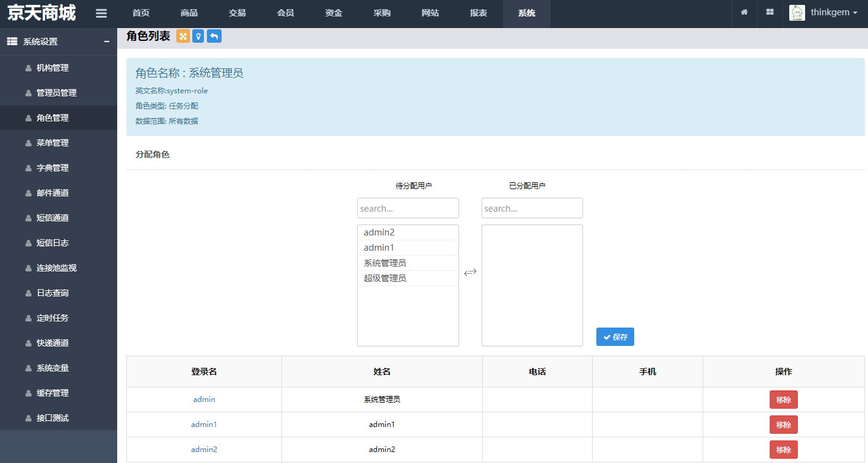Open 管理员管理 in the sidebar
The height and width of the screenshot is (463, 868).
click(59, 93)
